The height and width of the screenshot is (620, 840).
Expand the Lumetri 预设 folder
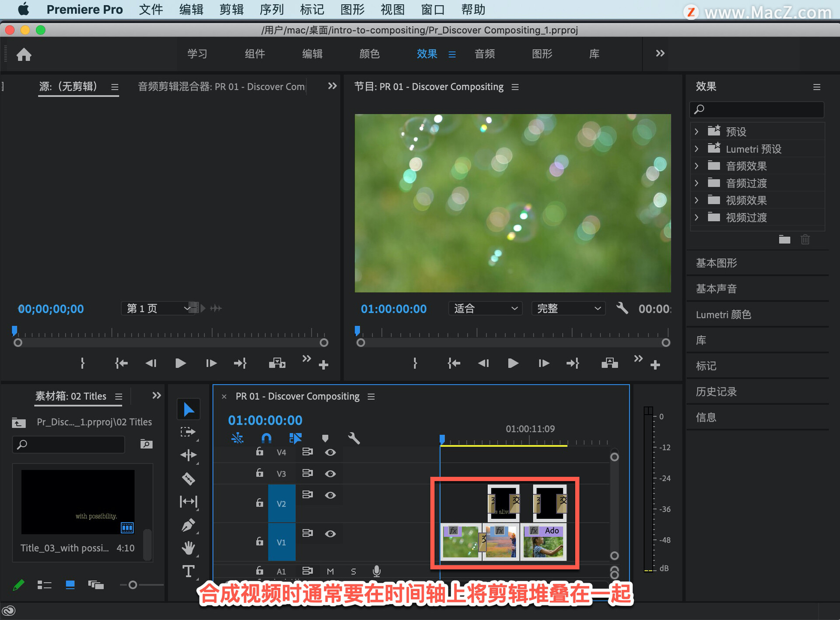[x=696, y=149]
